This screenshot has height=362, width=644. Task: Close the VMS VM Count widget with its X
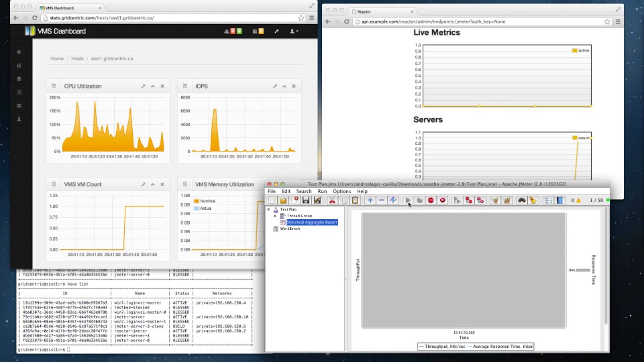point(162,185)
